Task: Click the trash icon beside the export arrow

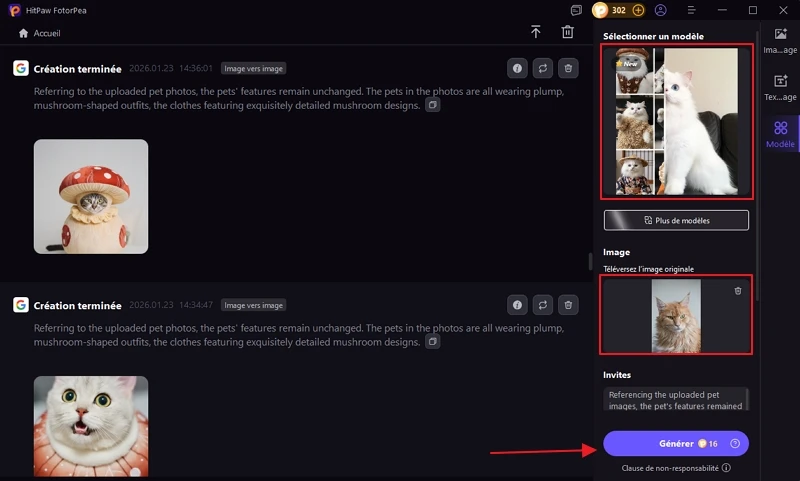Action: [568, 32]
